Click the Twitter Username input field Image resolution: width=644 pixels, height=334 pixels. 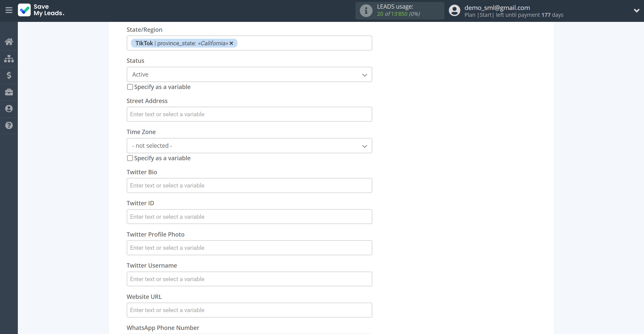point(249,279)
